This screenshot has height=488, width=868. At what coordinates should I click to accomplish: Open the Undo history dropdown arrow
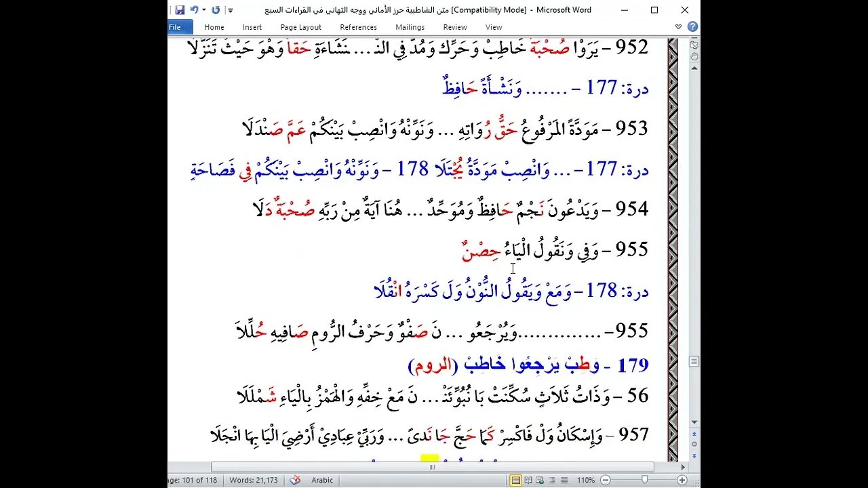point(203,10)
